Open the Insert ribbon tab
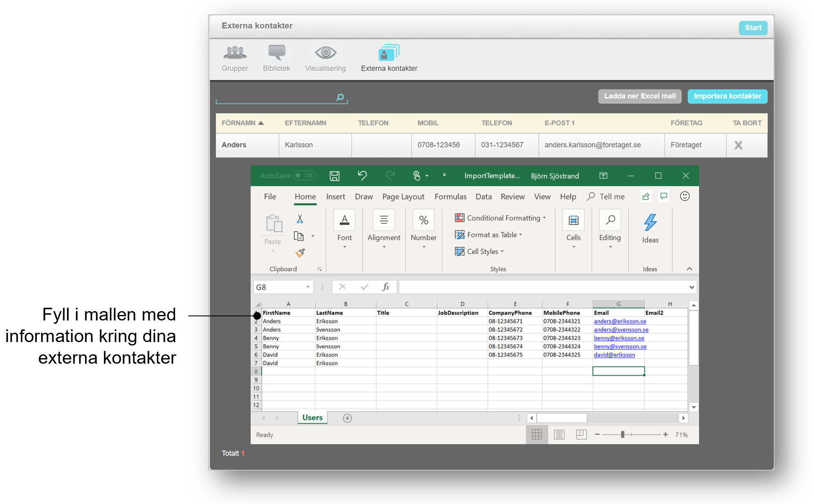This screenshot has height=504, width=814. pyautogui.click(x=336, y=197)
